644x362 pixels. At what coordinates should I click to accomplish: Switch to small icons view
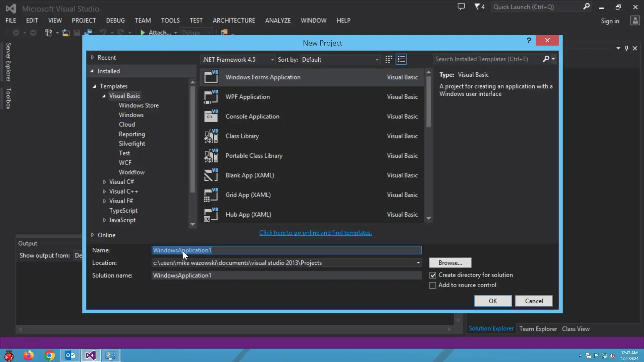388,59
